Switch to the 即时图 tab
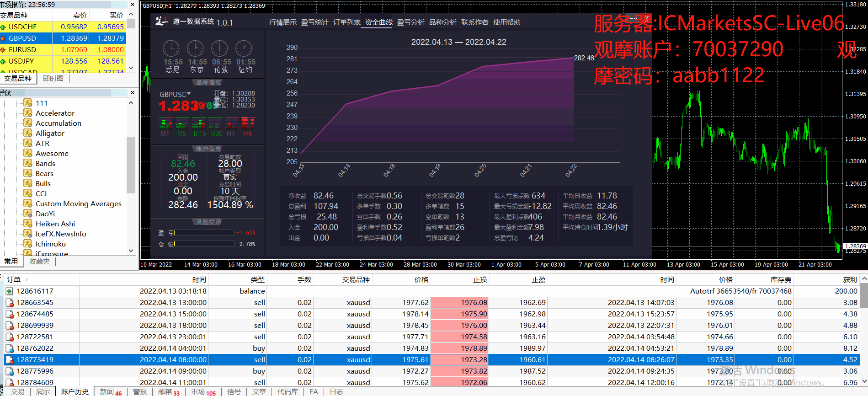The image size is (868, 396). (x=53, y=79)
